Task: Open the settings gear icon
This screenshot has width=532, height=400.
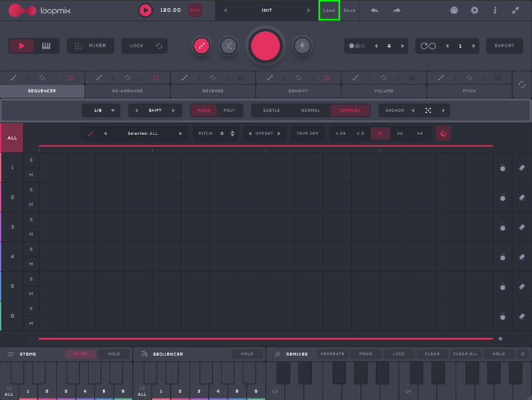Action: tap(474, 11)
